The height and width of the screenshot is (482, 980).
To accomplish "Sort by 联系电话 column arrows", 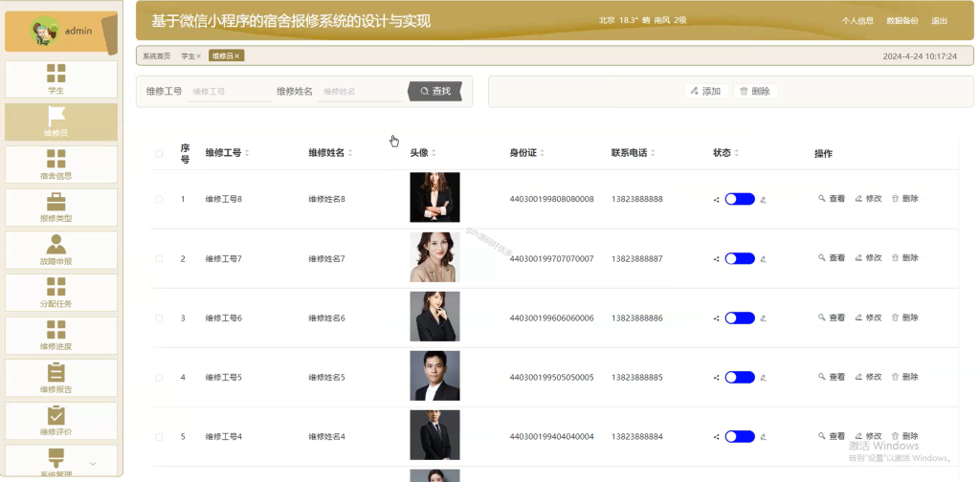I will [x=653, y=153].
